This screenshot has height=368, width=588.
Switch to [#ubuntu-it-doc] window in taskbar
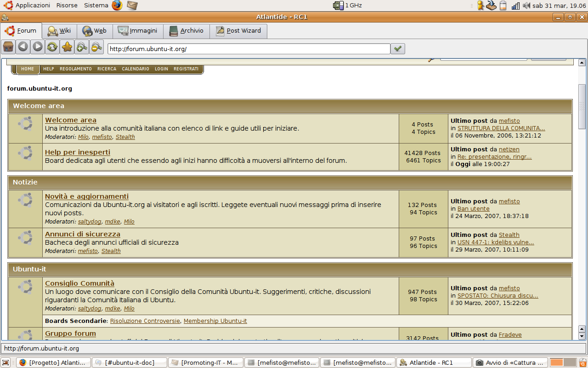(130, 362)
